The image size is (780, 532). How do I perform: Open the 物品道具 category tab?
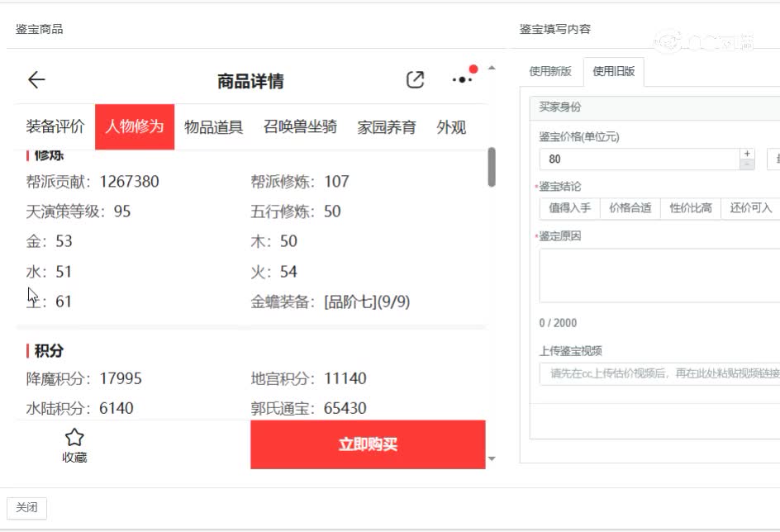(213, 126)
